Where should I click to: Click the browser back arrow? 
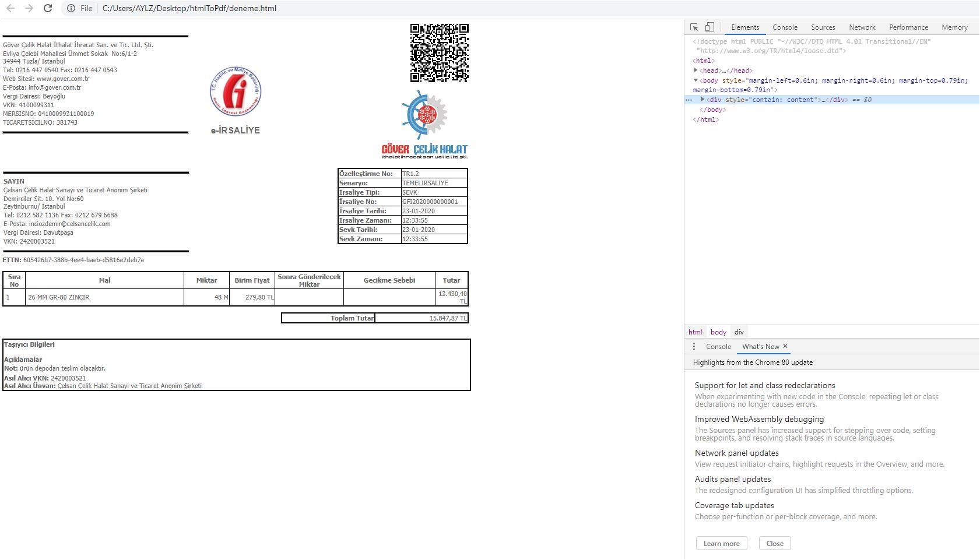[10, 8]
